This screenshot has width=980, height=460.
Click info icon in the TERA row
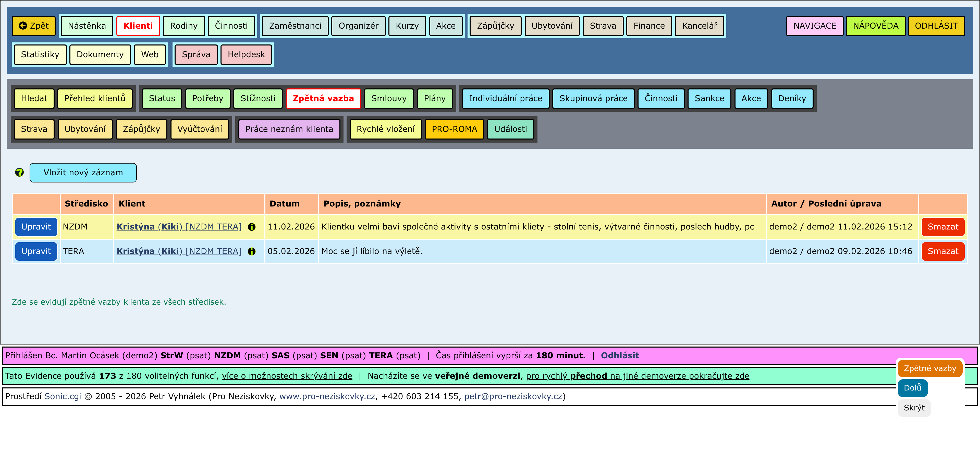[251, 251]
